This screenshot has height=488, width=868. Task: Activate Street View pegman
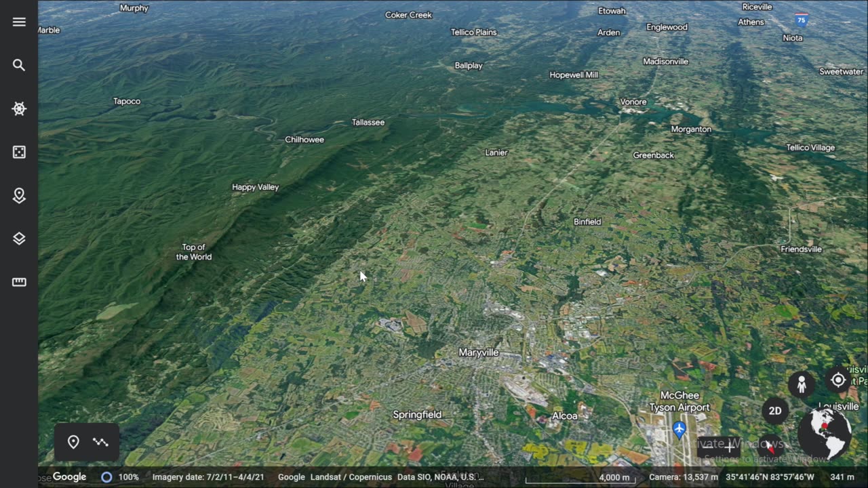[801, 385]
